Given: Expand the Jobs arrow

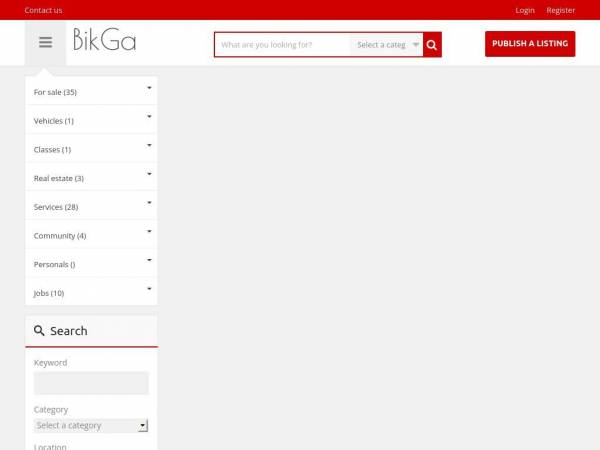Looking at the screenshot, I should click(149, 289).
